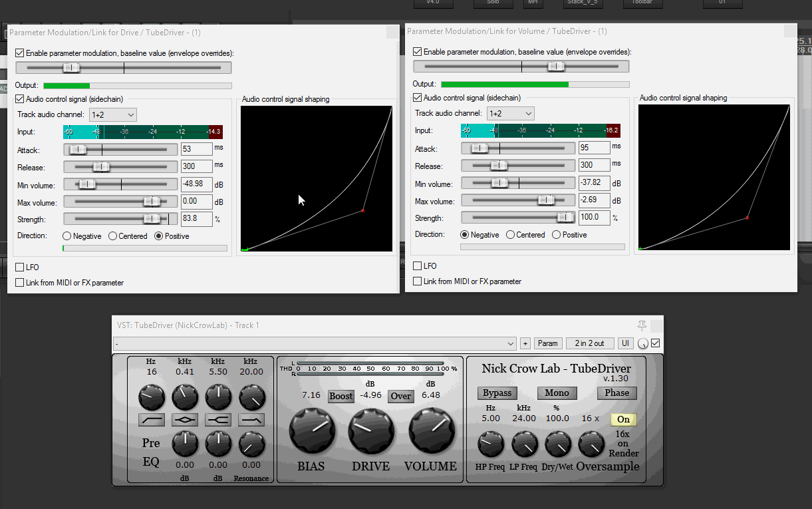This screenshot has height=509, width=812.
Task: Toggle the Bypass button in TubeDriver
Action: click(497, 393)
